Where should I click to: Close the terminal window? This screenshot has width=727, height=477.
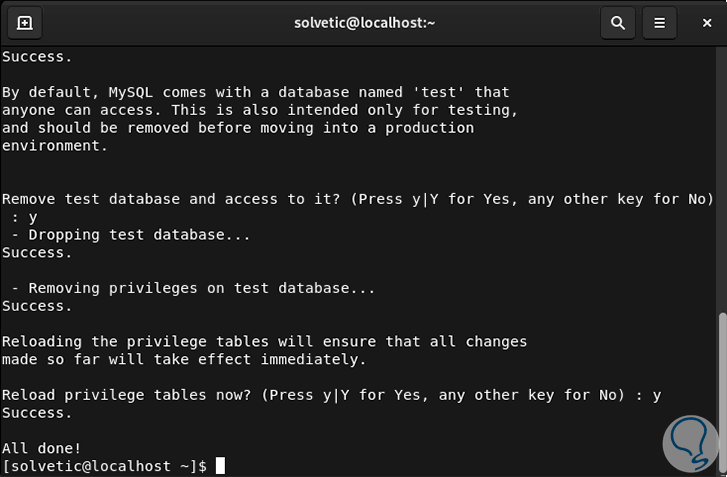click(x=702, y=22)
